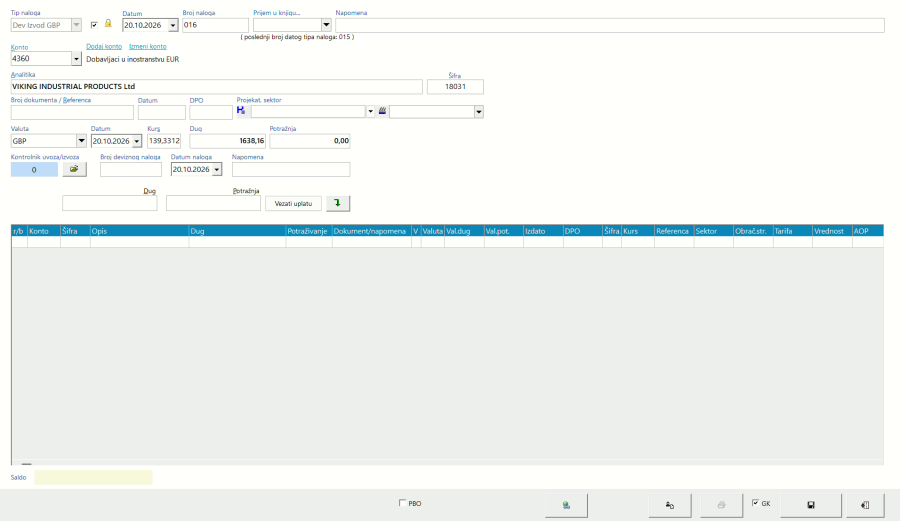The image size is (900, 521).
Task: Click the Šifra field showing 18031
Action: click(455, 87)
